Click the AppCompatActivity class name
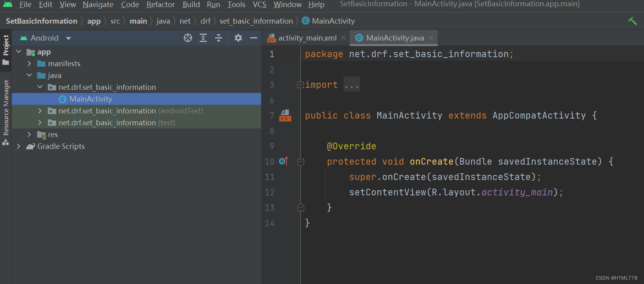 coord(539,115)
